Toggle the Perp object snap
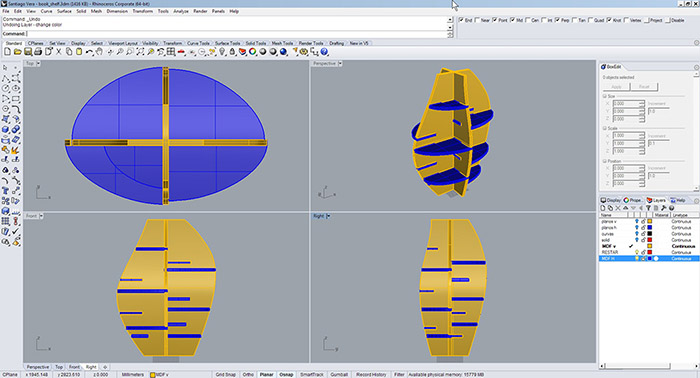700x378 pixels. click(x=557, y=20)
